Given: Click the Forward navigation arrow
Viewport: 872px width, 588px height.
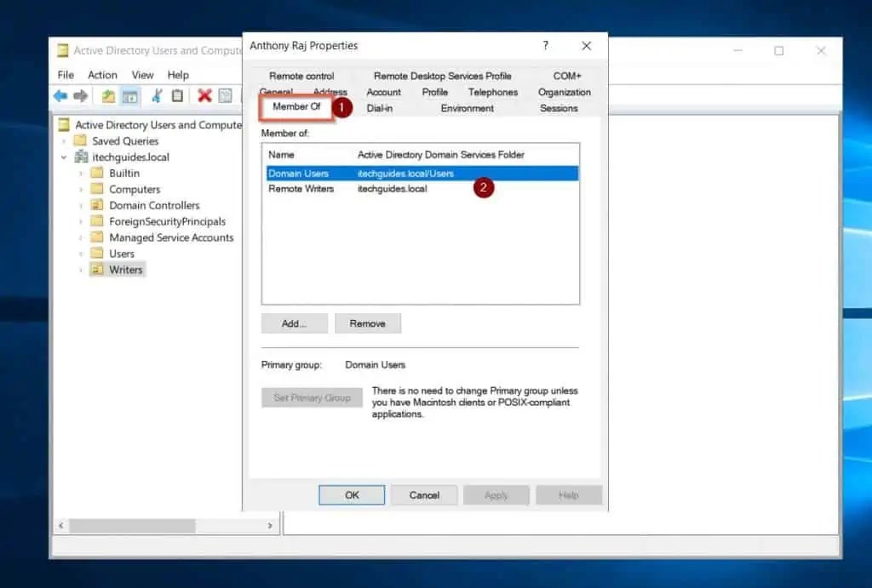Looking at the screenshot, I should tap(81, 96).
